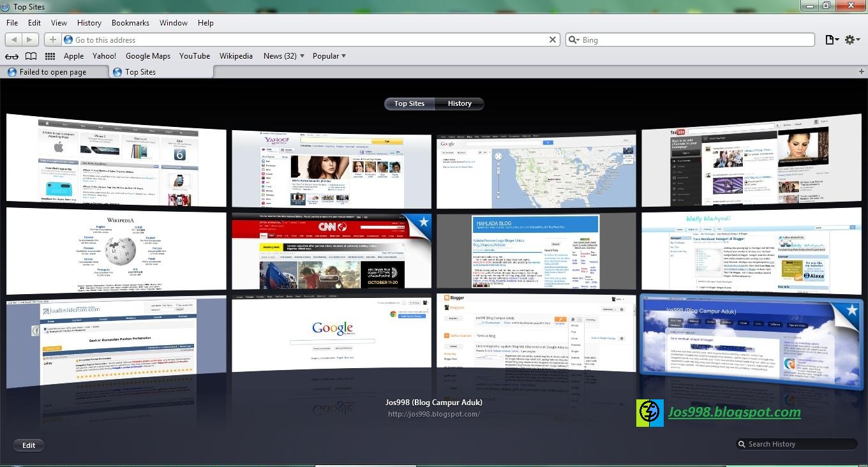Viewport: 868px width, 467px height.
Task: Open the Welly Wahyudi blog thumbnail
Action: coord(751,251)
